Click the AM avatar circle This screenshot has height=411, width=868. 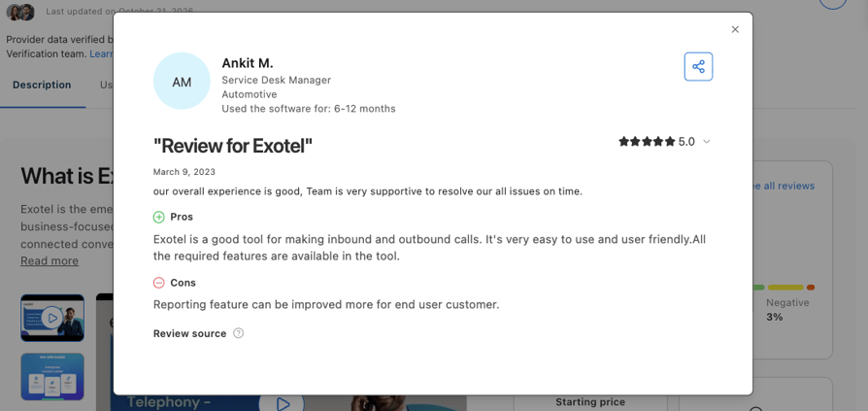point(182,82)
